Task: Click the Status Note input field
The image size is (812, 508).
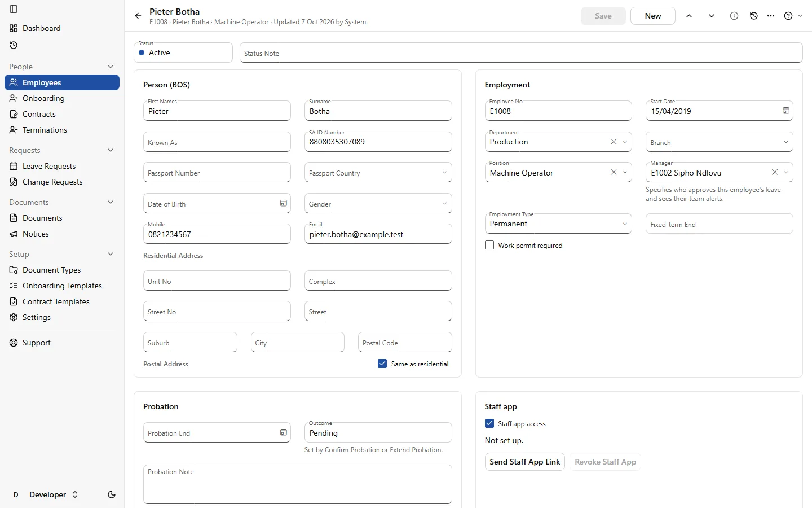Action: [x=521, y=53]
